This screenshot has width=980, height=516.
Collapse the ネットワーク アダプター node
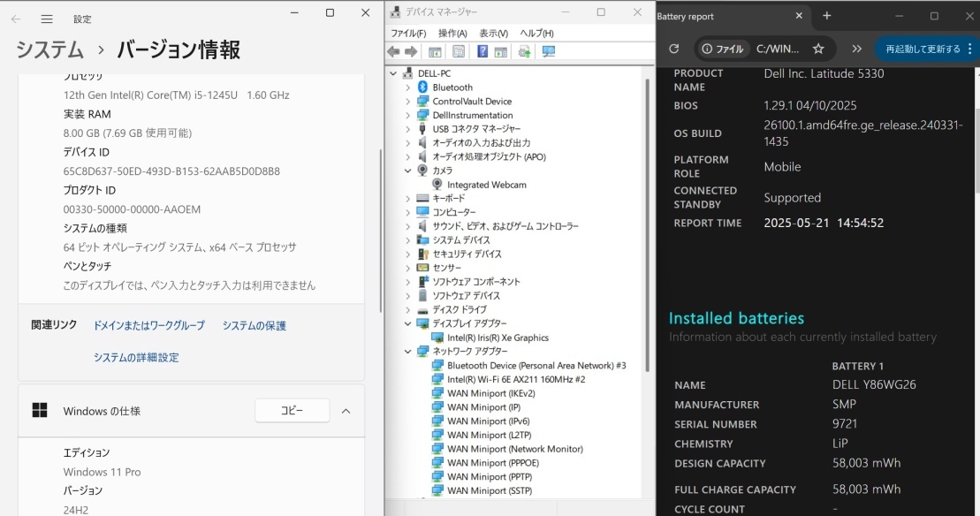408,352
